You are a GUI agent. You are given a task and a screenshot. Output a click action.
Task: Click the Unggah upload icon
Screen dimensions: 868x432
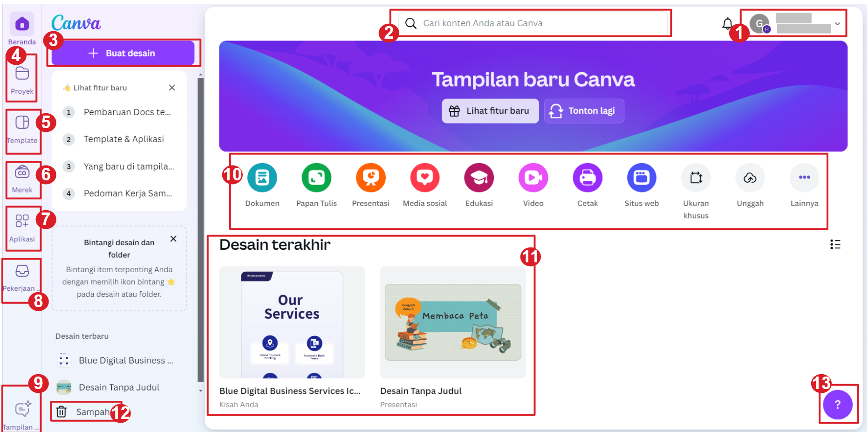750,178
